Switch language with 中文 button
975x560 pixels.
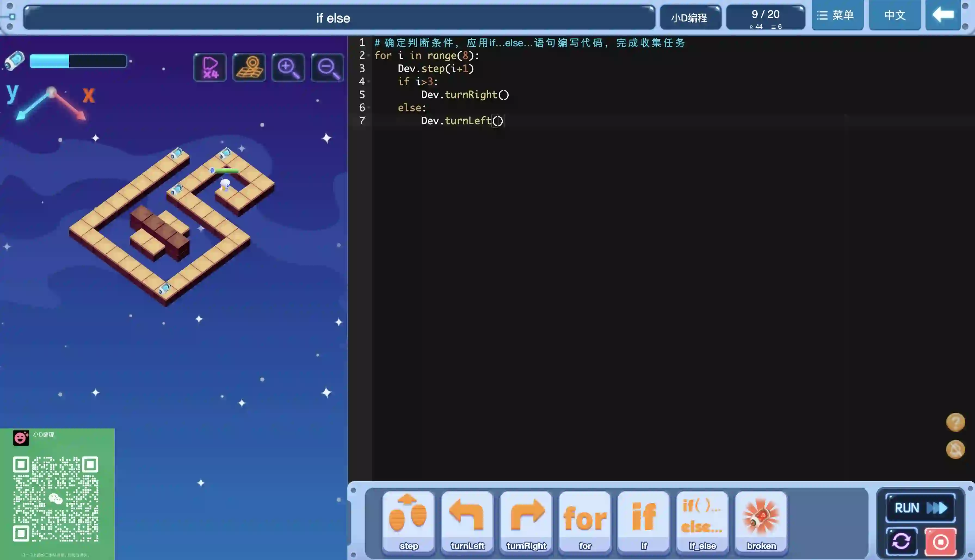pyautogui.click(x=894, y=15)
